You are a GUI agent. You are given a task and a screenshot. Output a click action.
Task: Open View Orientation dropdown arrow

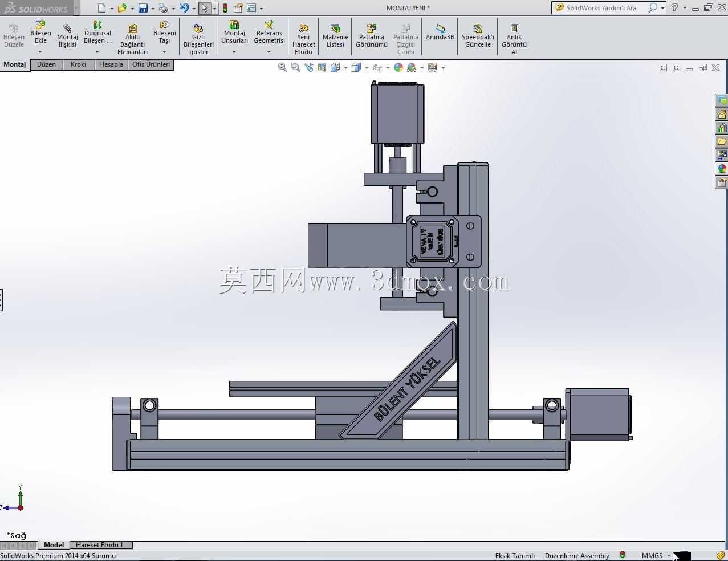(345, 68)
